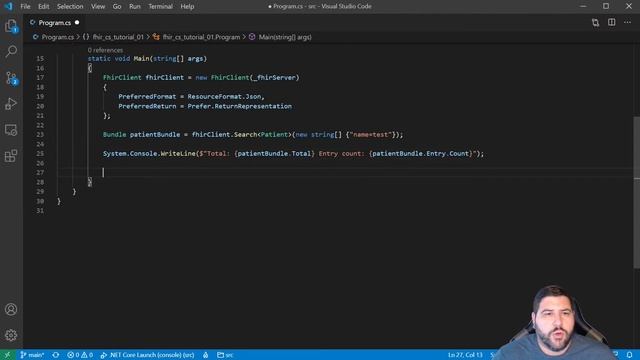
Task: Maximize the Visual Studio Code window
Action: [606, 6]
